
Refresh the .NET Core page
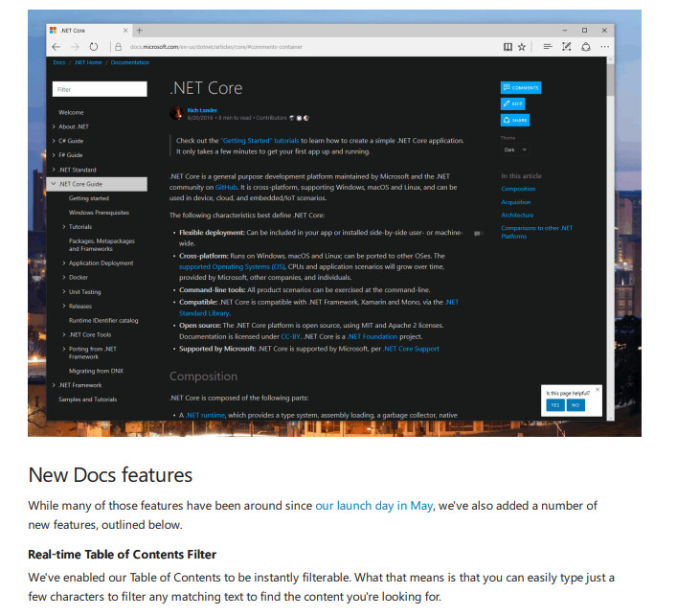click(93, 47)
